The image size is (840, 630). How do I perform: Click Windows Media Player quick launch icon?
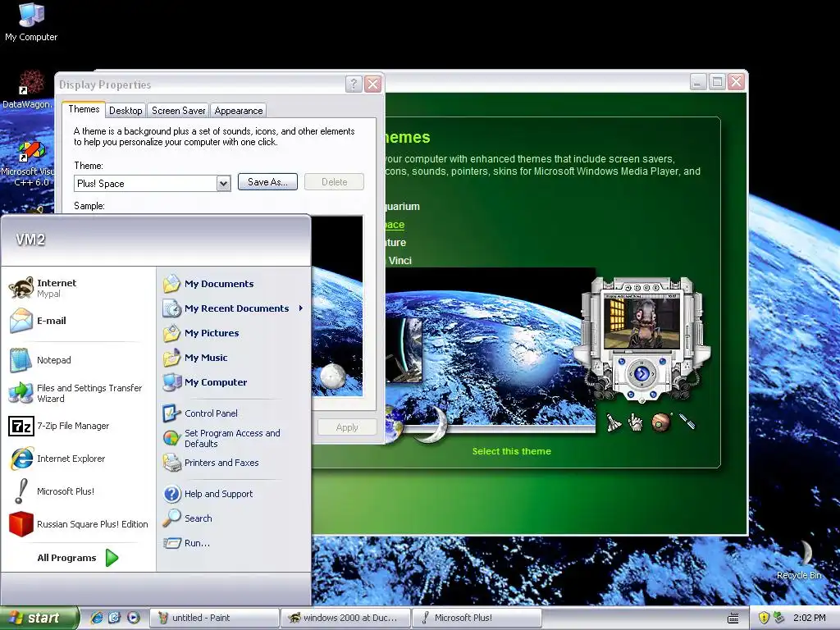[x=134, y=618]
